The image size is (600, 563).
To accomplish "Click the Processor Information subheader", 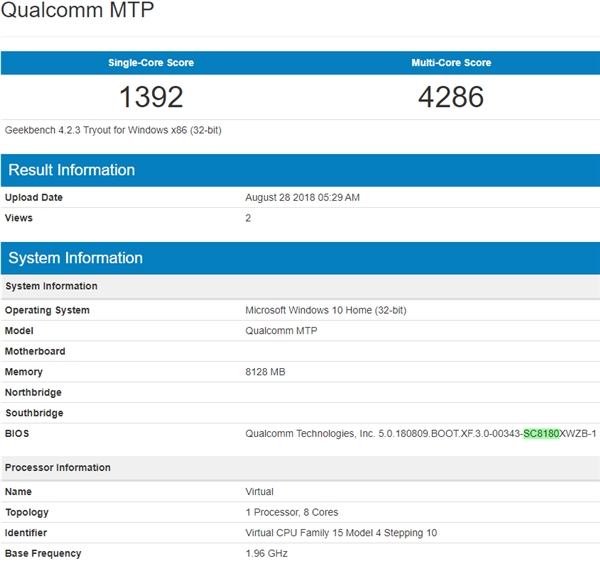I will (x=58, y=468).
